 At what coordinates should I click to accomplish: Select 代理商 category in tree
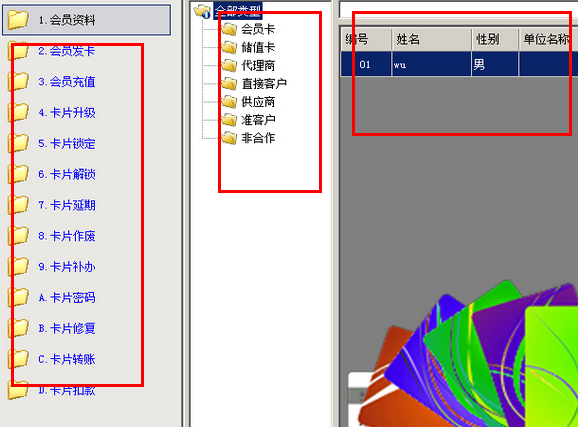pyautogui.click(x=258, y=66)
